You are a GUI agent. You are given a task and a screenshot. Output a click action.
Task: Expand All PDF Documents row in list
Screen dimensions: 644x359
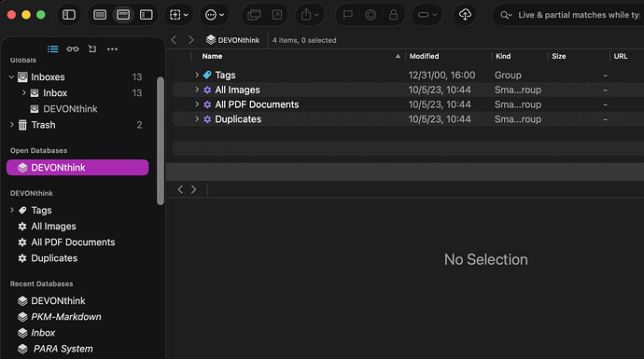pos(197,104)
